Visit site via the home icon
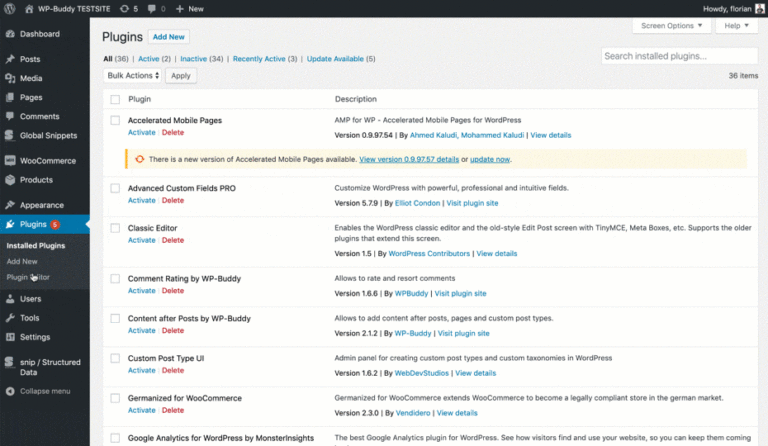 point(29,9)
